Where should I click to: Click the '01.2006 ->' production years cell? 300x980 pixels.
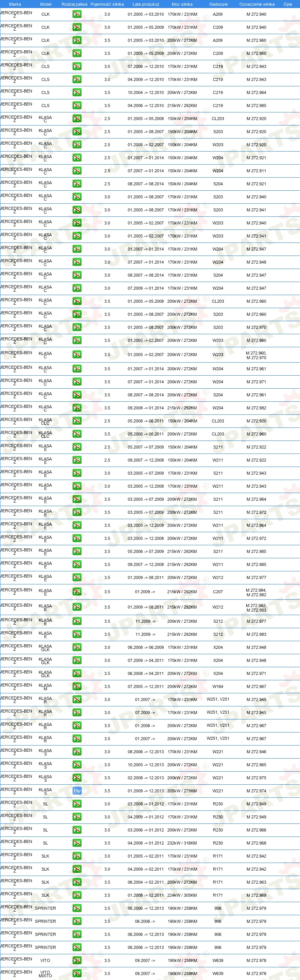145,726
